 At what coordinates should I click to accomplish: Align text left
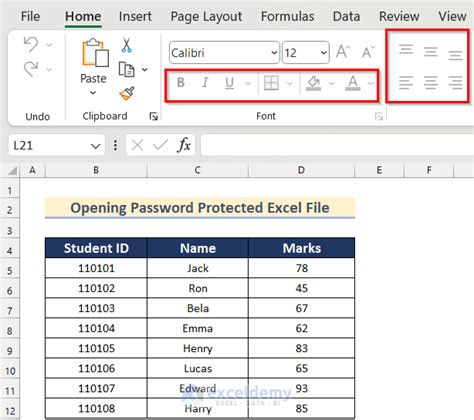[x=406, y=82]
